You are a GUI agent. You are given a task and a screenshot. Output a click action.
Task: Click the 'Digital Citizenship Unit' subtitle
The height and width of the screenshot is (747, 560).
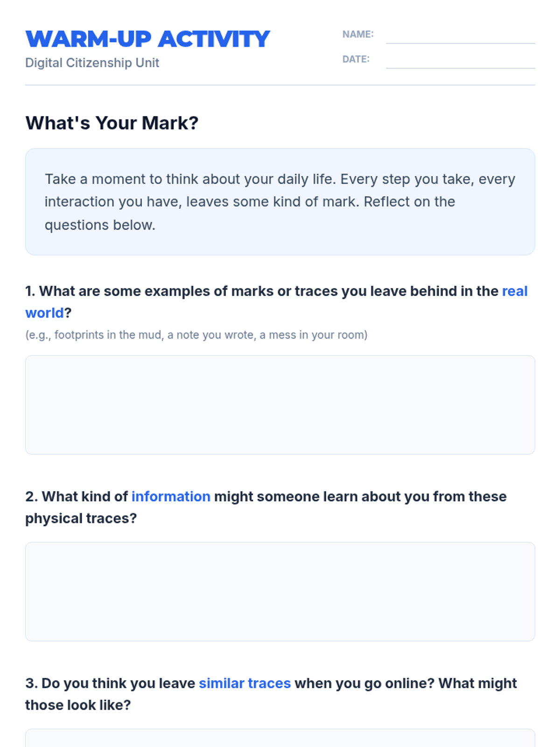pyautogui.click(x=92, y=63)
